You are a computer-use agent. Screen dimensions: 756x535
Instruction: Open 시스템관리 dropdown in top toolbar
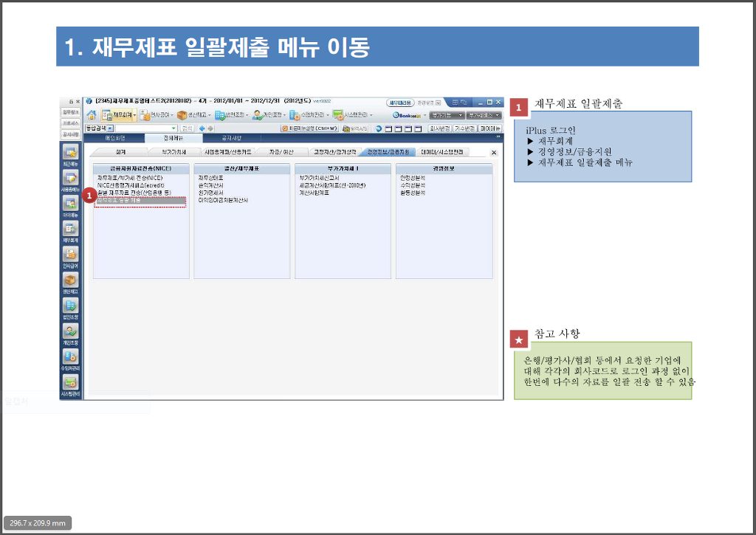[353, 115]
